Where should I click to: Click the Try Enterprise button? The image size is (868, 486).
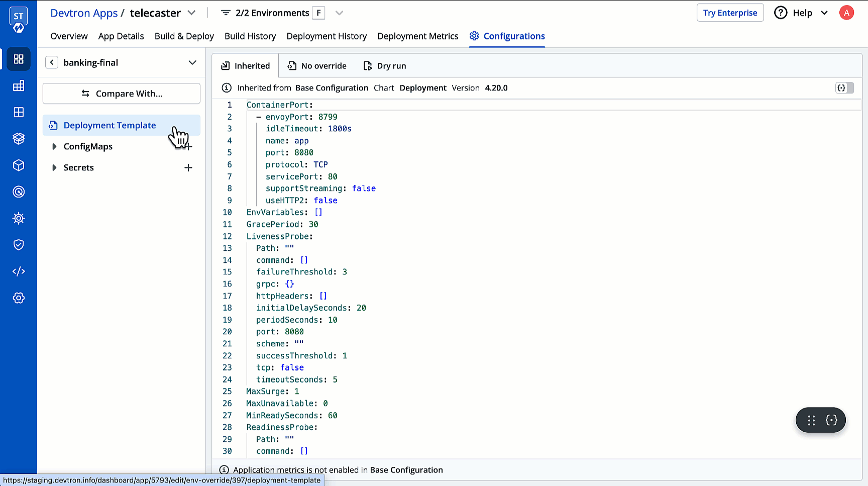[x=730, y=13]
